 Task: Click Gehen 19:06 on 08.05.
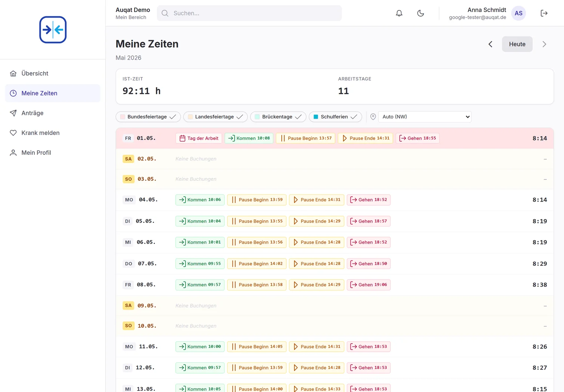pyautogui.click(x=369, y=285)
